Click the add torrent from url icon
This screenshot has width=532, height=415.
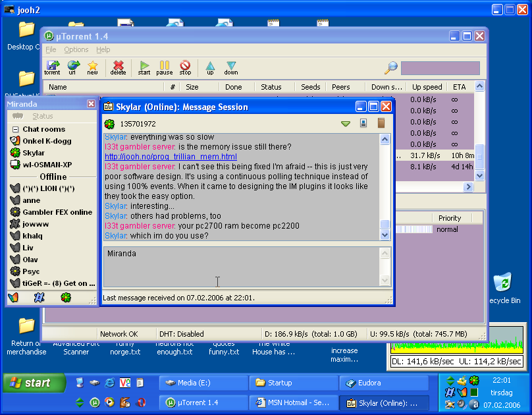[x=72, y=67]
